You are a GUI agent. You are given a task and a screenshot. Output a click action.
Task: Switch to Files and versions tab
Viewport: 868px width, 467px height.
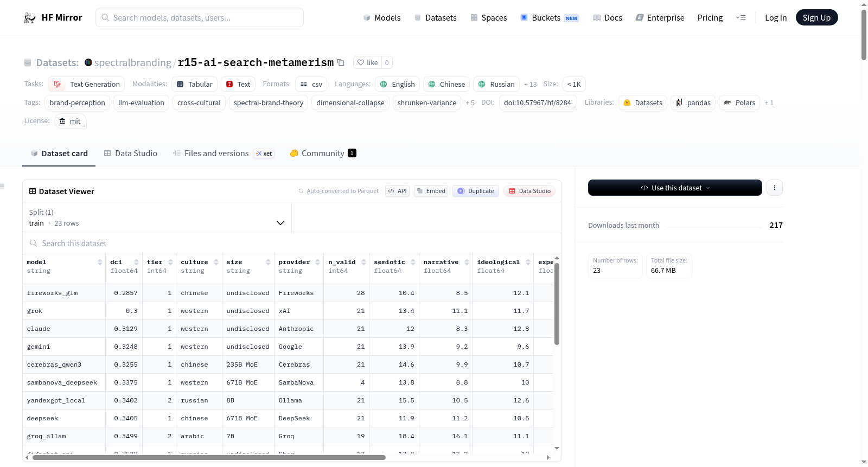point(224,153)
